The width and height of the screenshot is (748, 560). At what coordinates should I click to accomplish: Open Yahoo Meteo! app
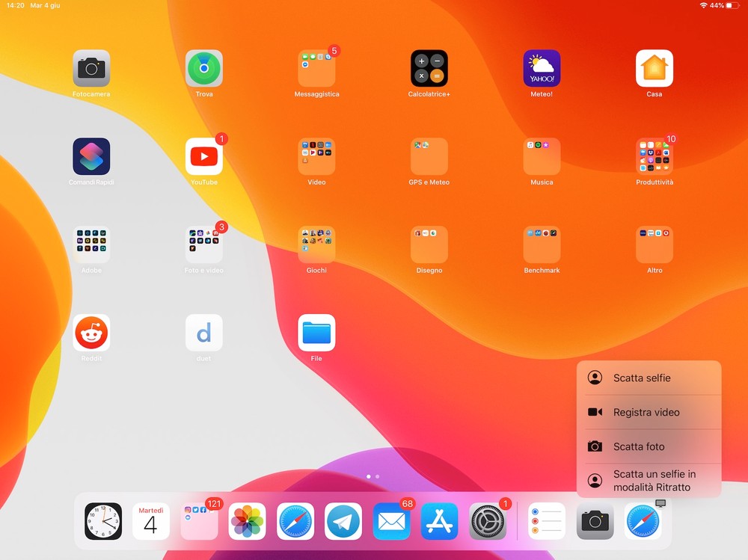point(542,68)
